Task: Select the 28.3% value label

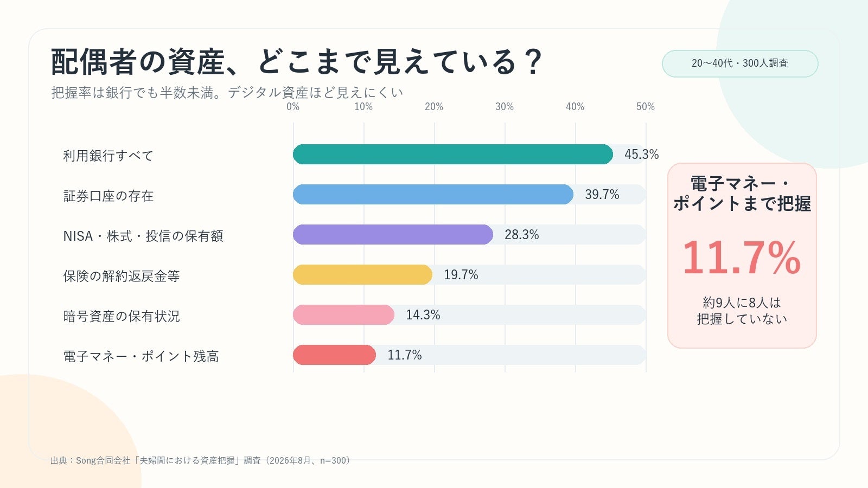Action: pos(521,235)
